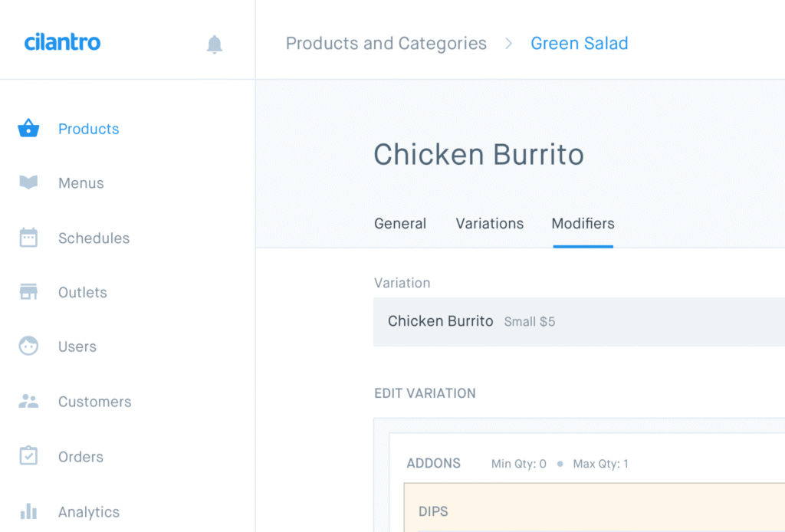Navigate to Analytics in the sidebar
The width and height of the screenshot is (785, 532).
[89, 512]
